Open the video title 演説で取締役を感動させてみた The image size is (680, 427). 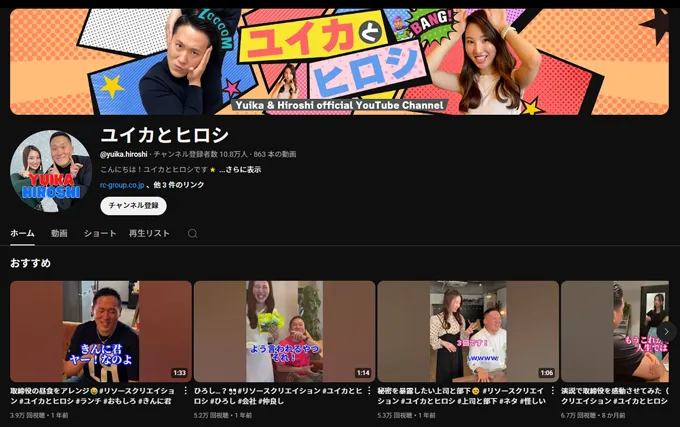click(x=615, y=396)
